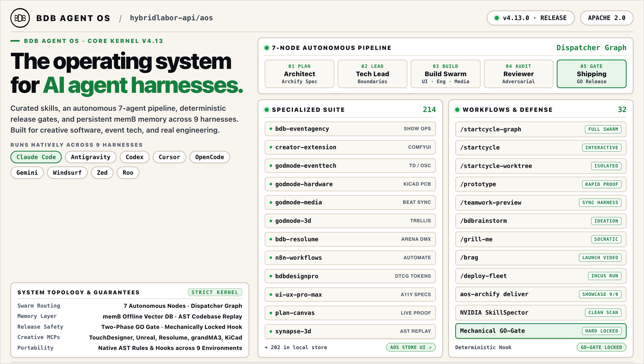The height and width of the screenshot is (364, 644).
Task: Open the n8n-workflows skill row
Action: 350,258
